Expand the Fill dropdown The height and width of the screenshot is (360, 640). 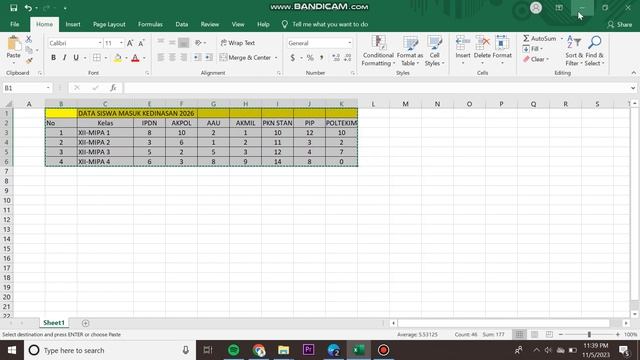(x=542, y=49)
